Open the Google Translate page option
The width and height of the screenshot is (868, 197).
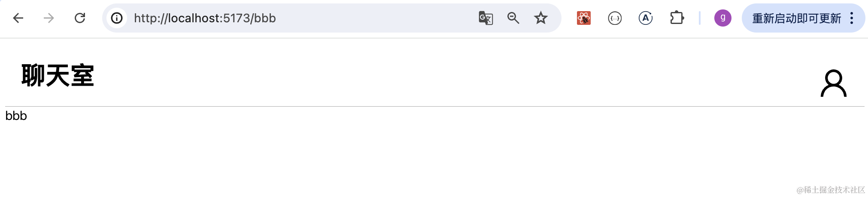tap(486, 18)
